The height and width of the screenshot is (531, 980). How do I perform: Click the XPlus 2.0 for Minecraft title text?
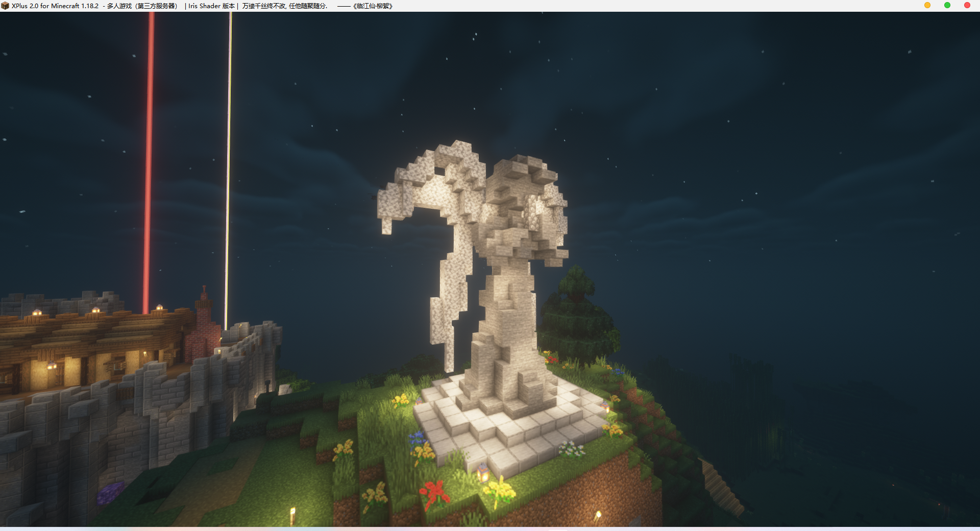point(55,6)
